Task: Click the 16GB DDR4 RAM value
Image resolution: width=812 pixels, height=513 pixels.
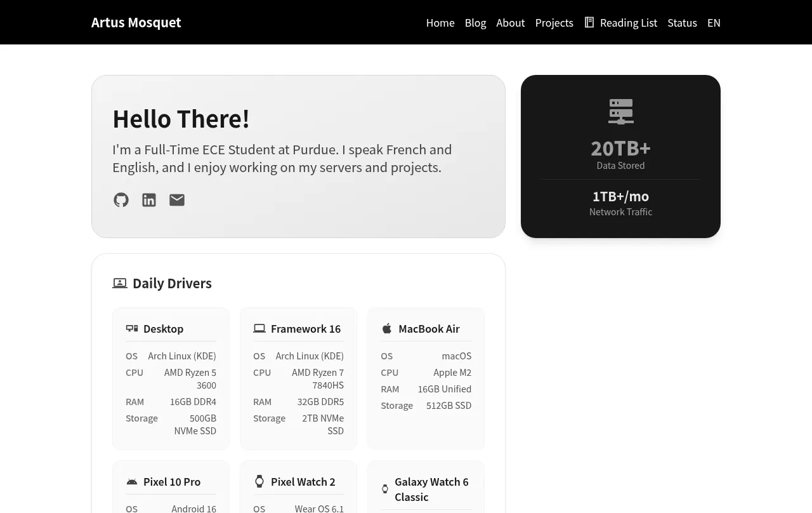Action: click(x=193, y=402)
